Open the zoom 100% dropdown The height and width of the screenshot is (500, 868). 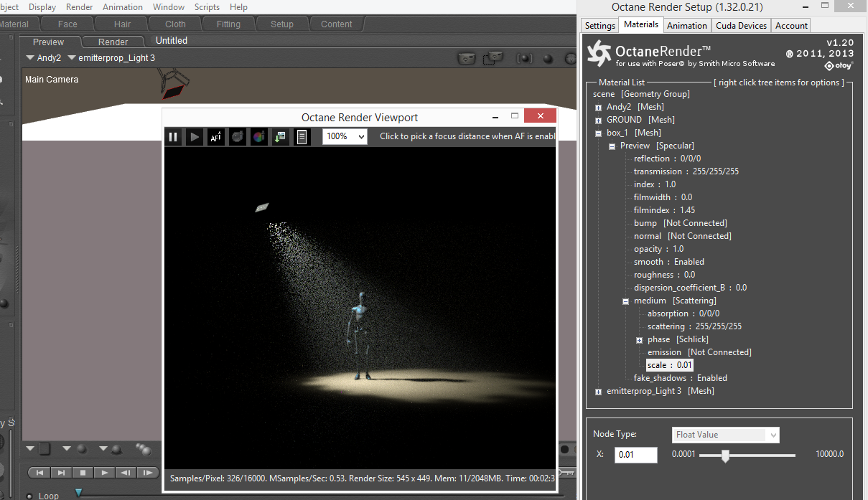coord(345,136)
